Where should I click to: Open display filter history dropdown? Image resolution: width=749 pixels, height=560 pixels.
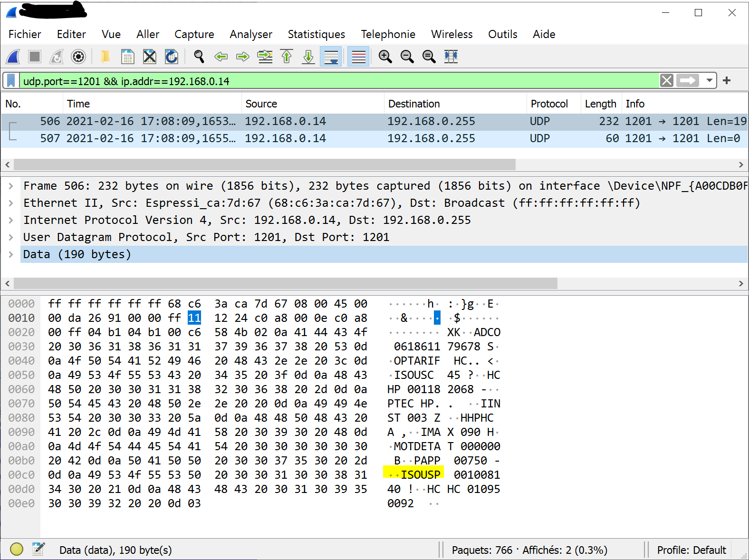[710, 81]
